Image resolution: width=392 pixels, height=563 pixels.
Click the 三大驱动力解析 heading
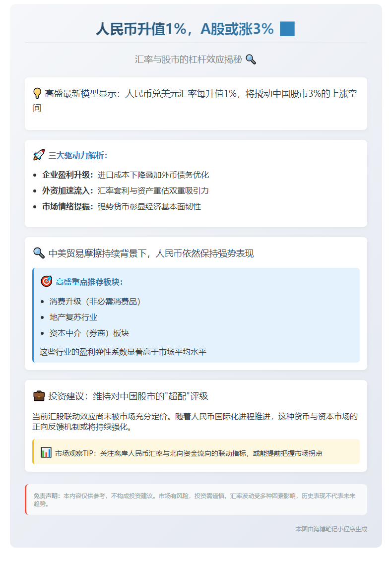pyautogui.click(x=78, y=156)
